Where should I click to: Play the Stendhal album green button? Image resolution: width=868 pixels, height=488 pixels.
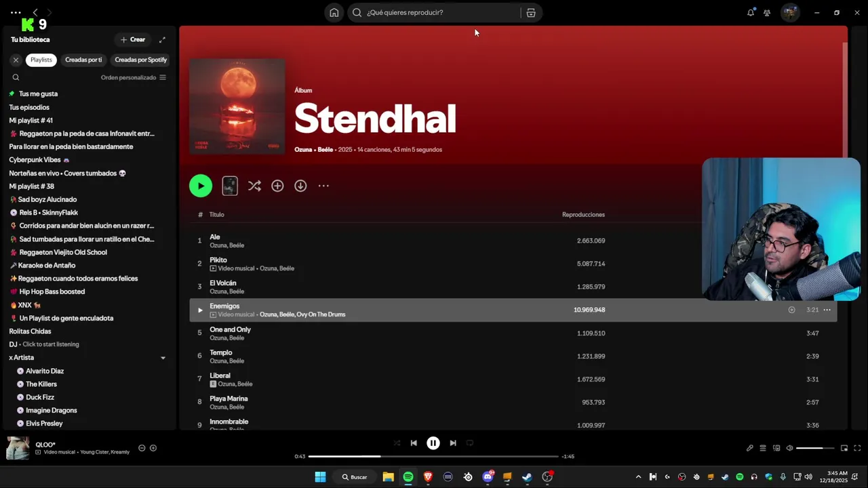click(201, 186)
